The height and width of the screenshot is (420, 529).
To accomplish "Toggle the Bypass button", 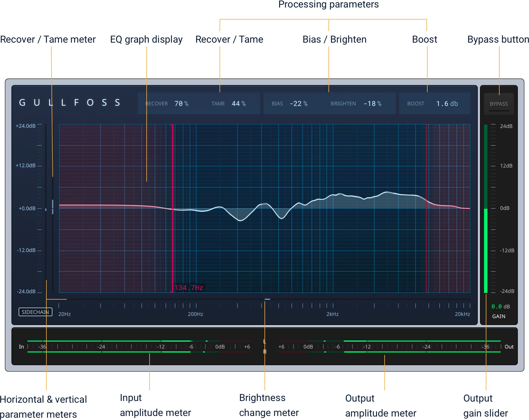I will tap(499, 103).
